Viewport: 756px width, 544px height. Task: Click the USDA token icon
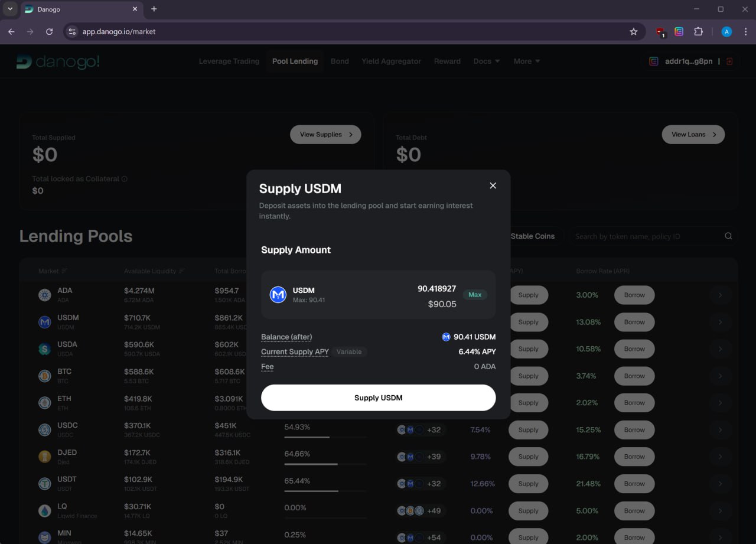click(x=45, y=349)
